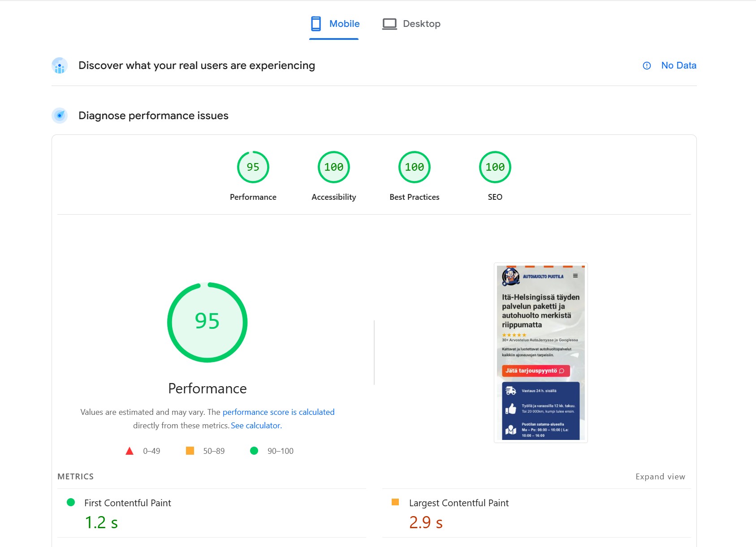Expand the First Contentful Paint metric
756x547 pixels.
pyautogui.click(x=128, y=503)
